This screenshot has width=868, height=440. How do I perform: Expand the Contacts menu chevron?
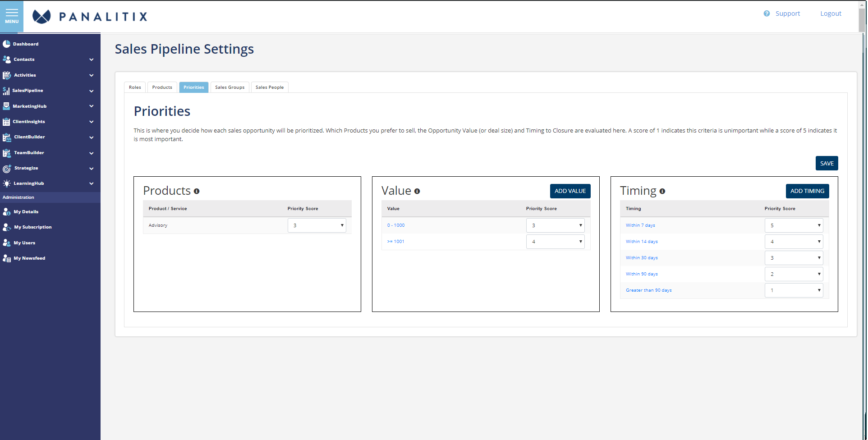coord(92,60)
